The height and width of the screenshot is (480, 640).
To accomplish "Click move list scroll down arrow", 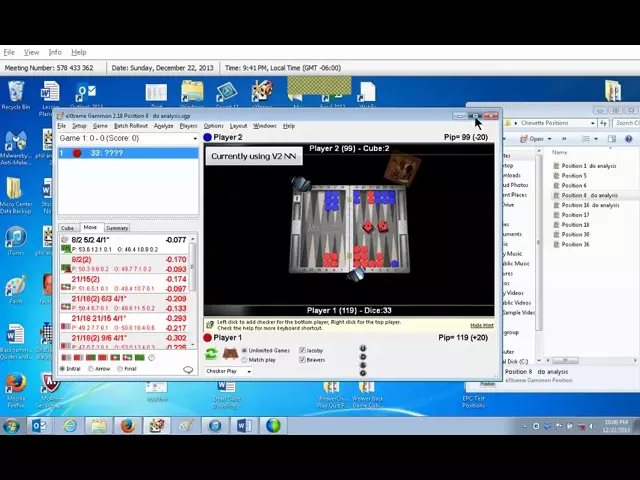I will click(193, 345).
